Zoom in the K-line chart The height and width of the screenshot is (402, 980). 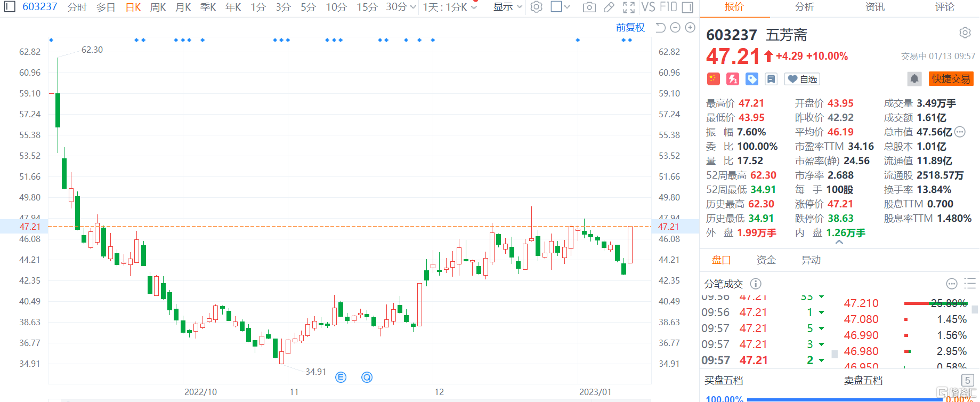coord(690,28)
